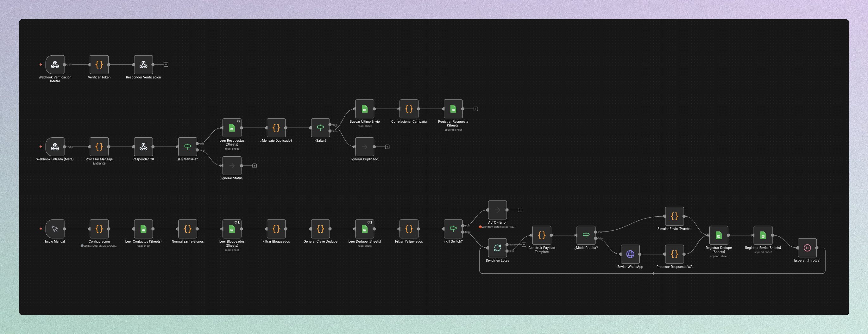868x334 pixels.
Task: Select the Dividir en Lotes loop node
Action: [x=497, y=248]
